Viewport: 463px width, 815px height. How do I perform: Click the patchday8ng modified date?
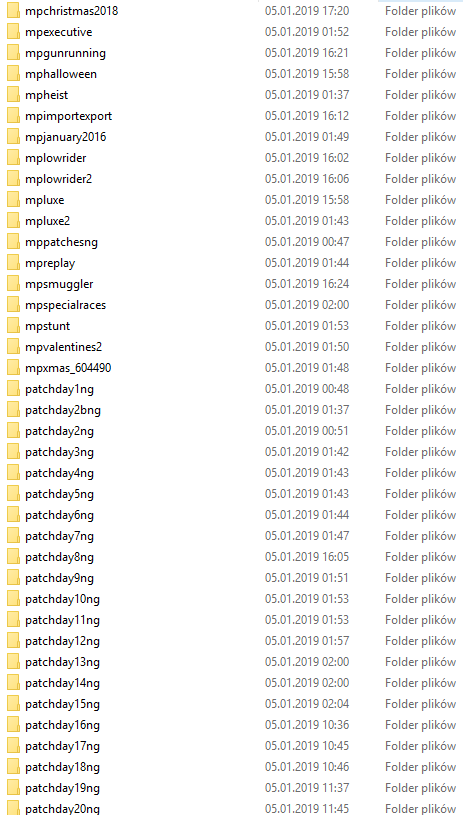[x=307, y=557]
